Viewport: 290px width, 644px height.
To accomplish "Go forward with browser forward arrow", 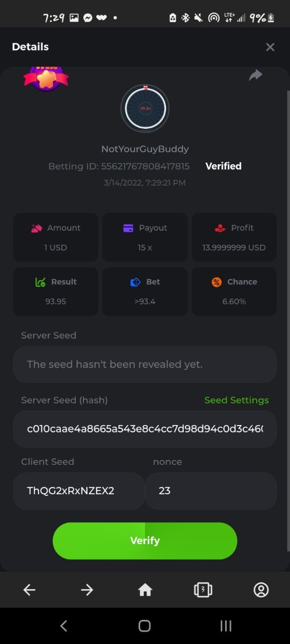I will coord(87,590).
